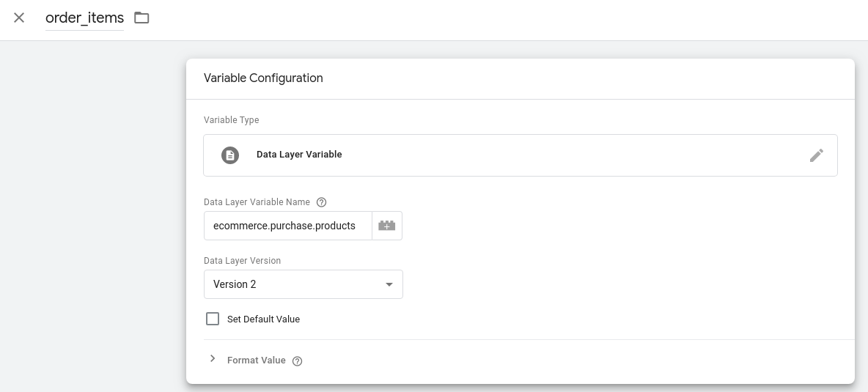Open help for Data Layer Variable Name

tap(321, 202)
